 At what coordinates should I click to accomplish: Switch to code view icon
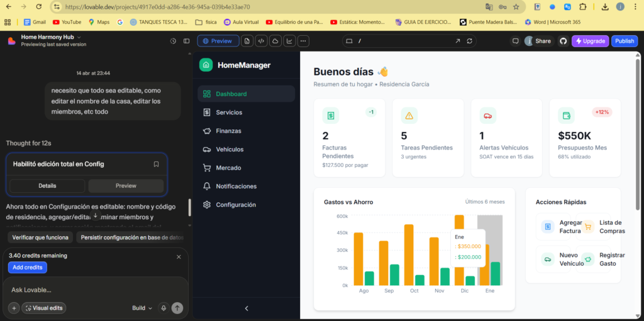pos(261,41)
